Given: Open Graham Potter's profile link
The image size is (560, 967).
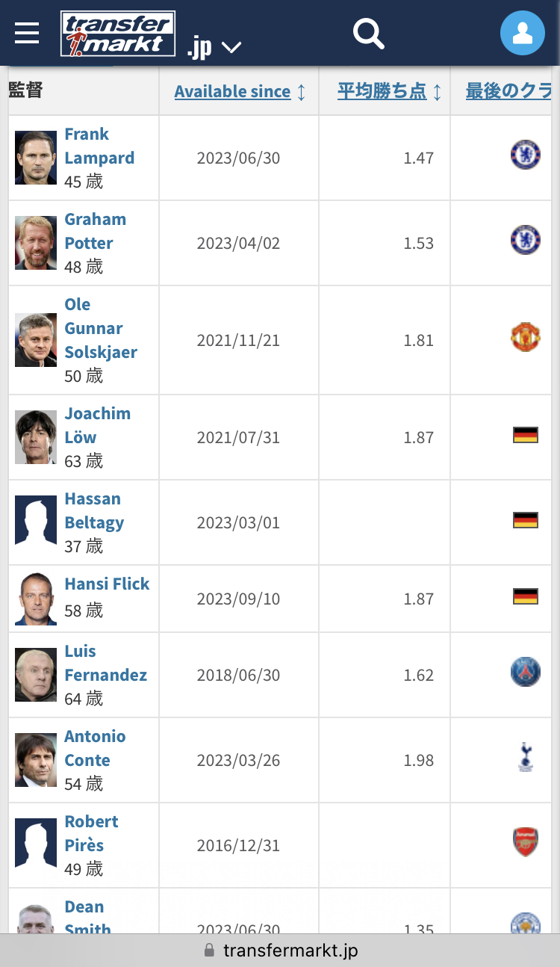Looking at the screenshot, I should click(95, 232).
